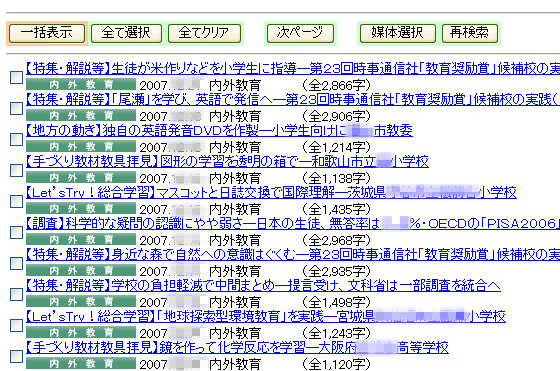Check box for 科学的な疑問の認識にやや弱さ article

click(16, 232)
